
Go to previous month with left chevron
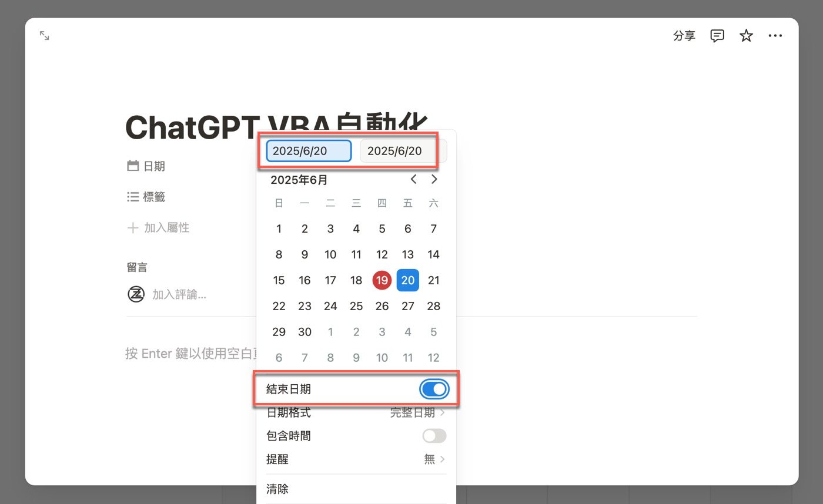(413, 179)
